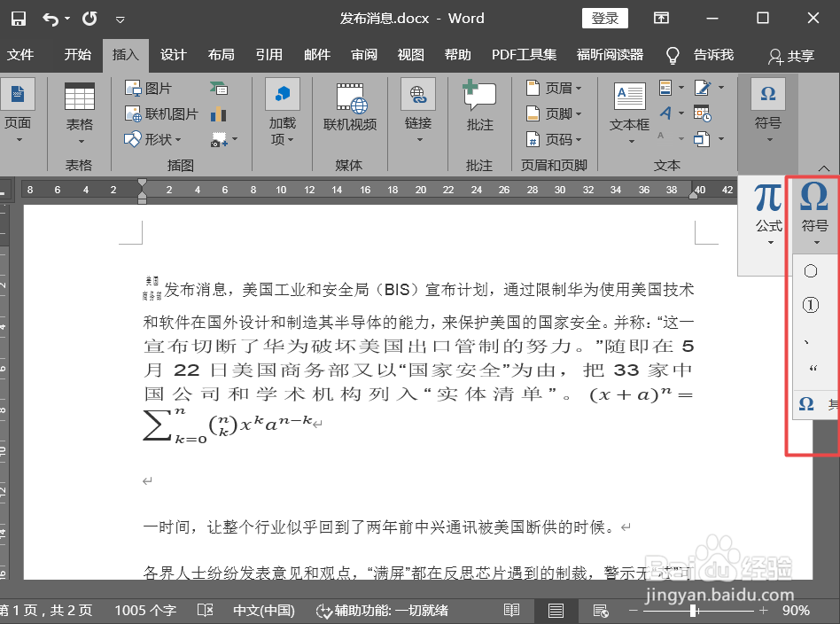Open the 页眉 header dropdown
Screen dimensions: 840x624
[x=554, y=88]
